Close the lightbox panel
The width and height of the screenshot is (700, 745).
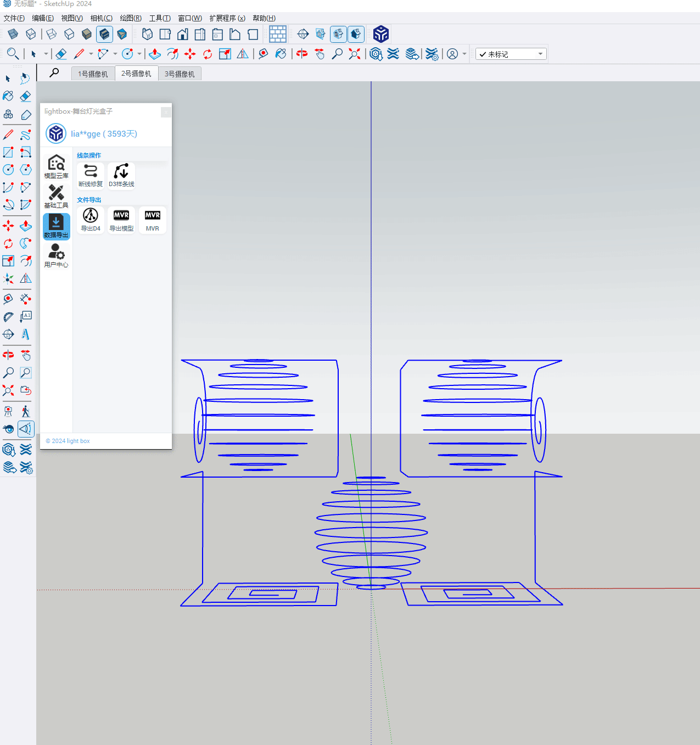[x=166, y=112]
